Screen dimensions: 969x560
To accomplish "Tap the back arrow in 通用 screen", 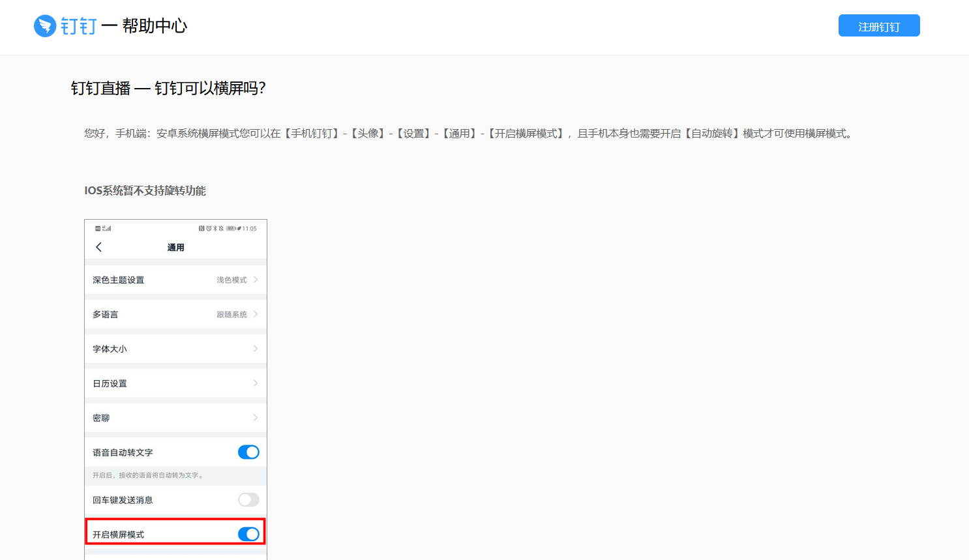I will 99,247.
